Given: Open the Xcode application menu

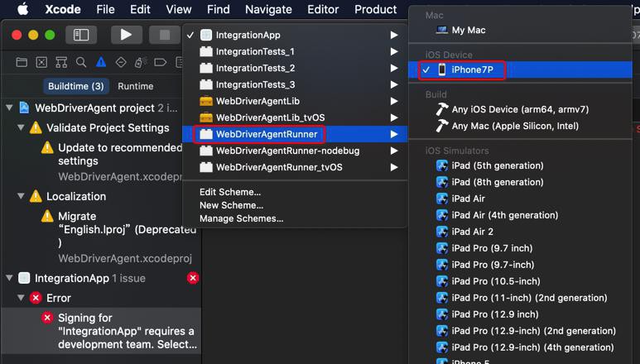Looking at the screenshot, I should click(63, 9).
